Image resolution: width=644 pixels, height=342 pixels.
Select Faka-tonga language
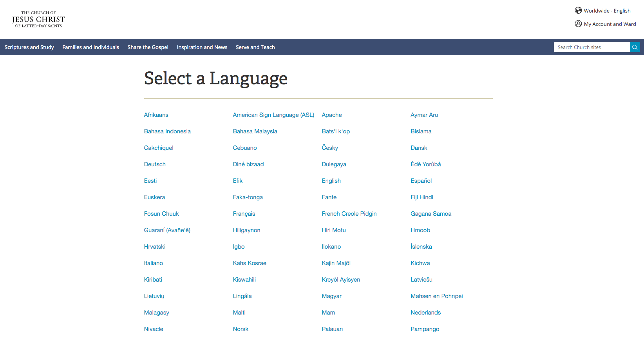click(x=248, y=197)
